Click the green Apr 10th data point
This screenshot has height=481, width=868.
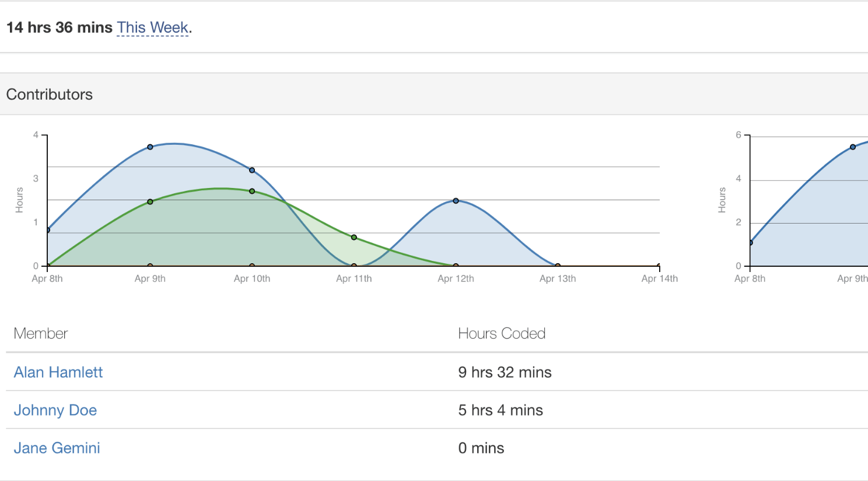(251, 190)
